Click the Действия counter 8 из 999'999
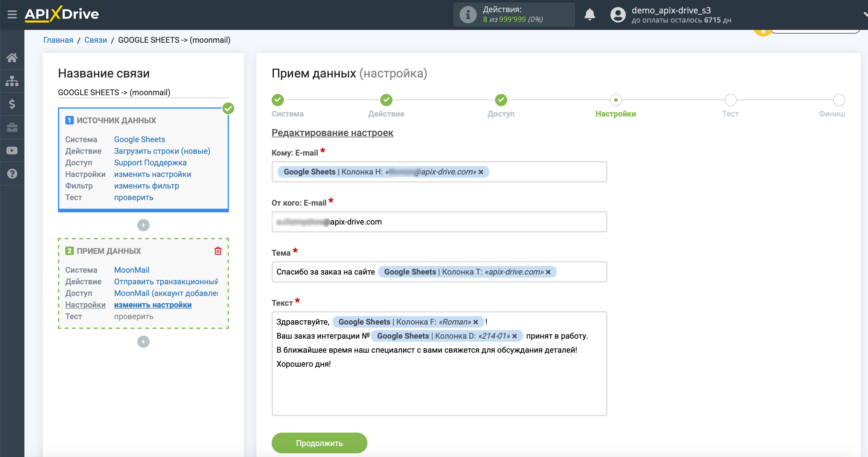 pyautogui.click(x=512, y=20)
